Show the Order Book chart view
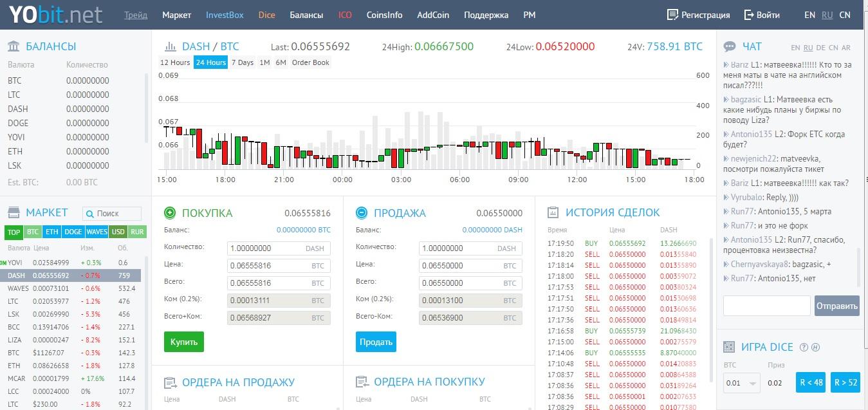This screenshot has width=868, height=410. 311,62
